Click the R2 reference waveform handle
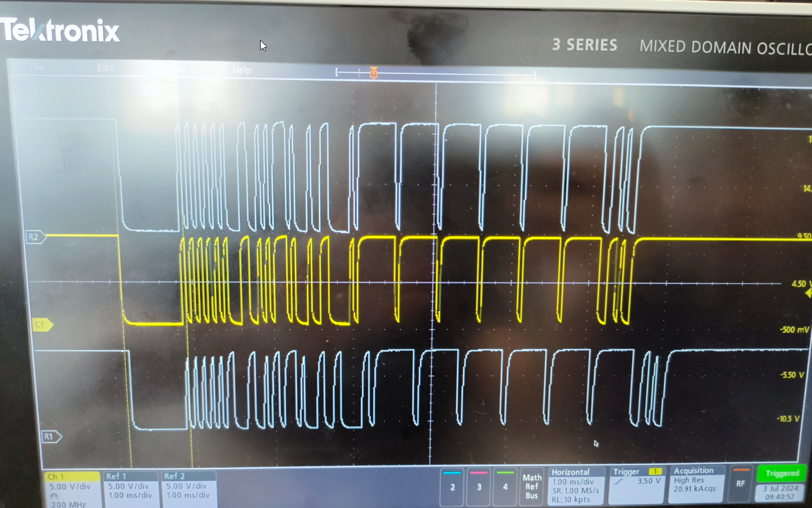The height and width of the screenshot is (508, 812). (35, 237)
